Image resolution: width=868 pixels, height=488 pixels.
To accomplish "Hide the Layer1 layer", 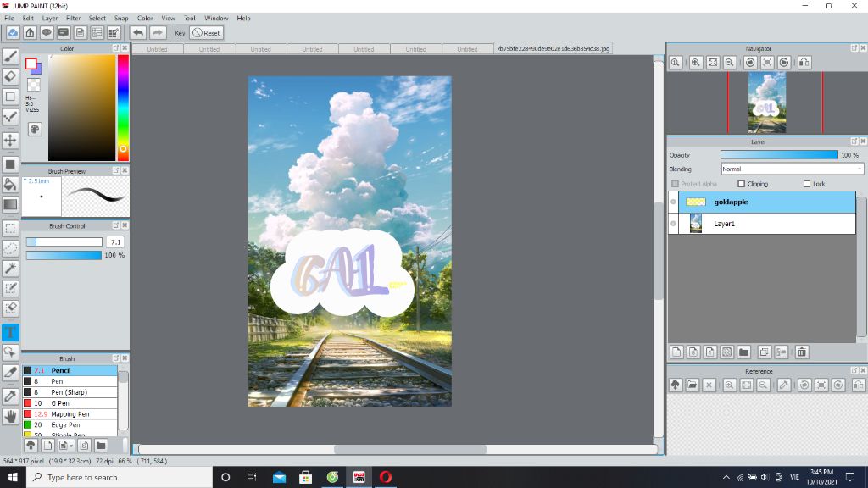I will 673,224.
